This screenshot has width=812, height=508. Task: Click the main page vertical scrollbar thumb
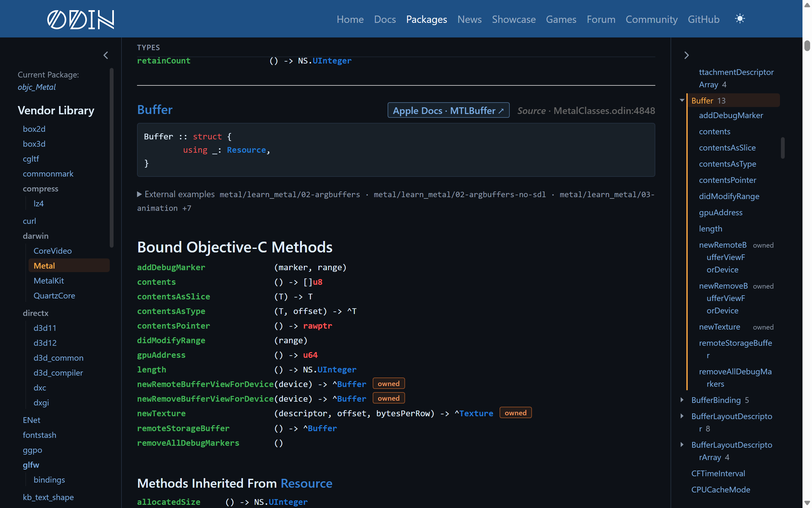[807, 45]
